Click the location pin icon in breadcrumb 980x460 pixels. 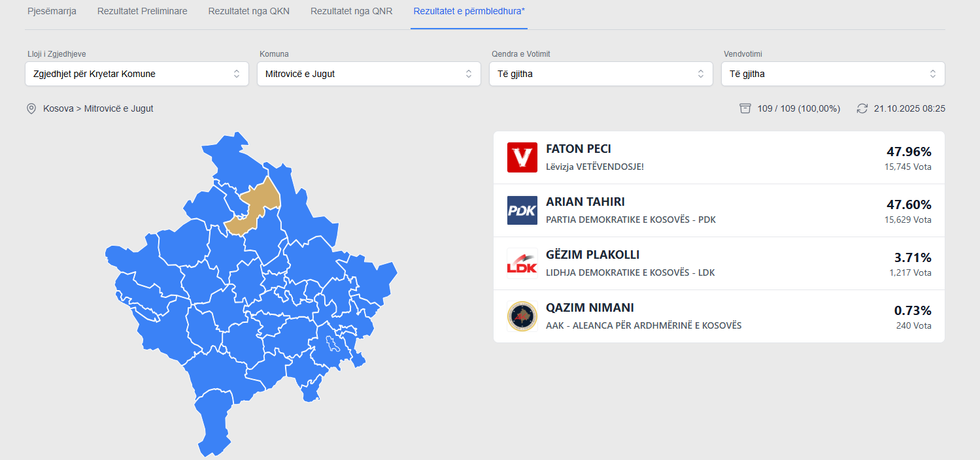point(31,108)
